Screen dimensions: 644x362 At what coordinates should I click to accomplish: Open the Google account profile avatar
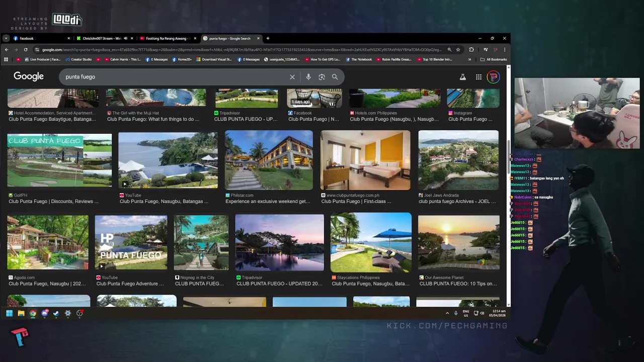point(494,77)
